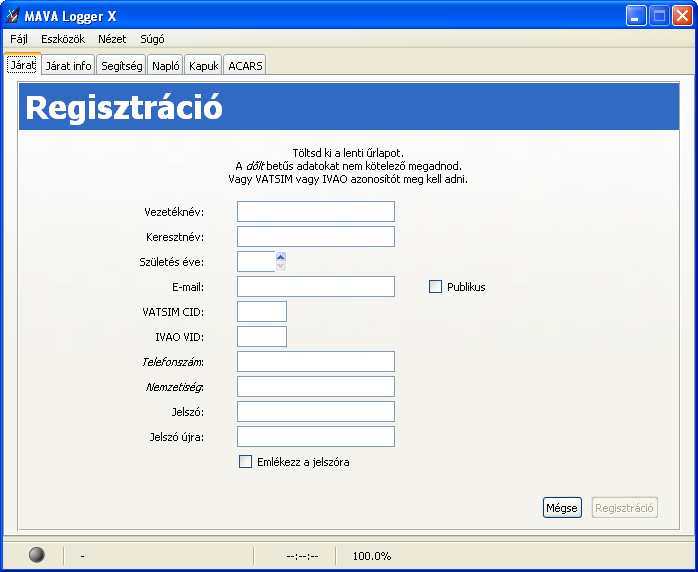Focus the Keresztnév input field
The height and width of the screenshot is (572, 698).
tap(316, 236)
